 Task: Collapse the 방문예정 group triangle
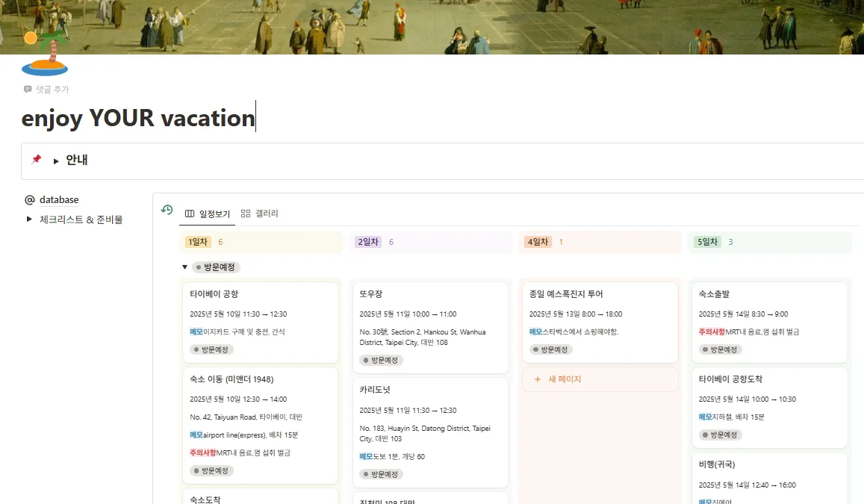(x=184, y=267)
